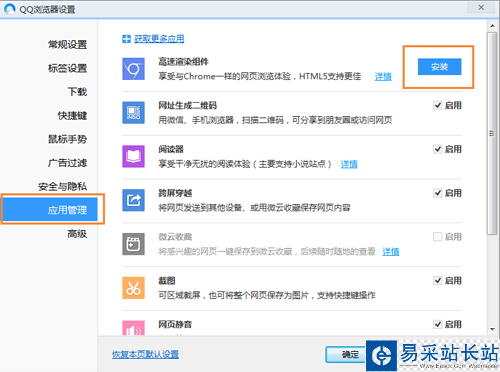Viewport: 500px width, 372px height.
Task: Select 安全与隐私 in the sidebar
Action: (x=62, y=186)
